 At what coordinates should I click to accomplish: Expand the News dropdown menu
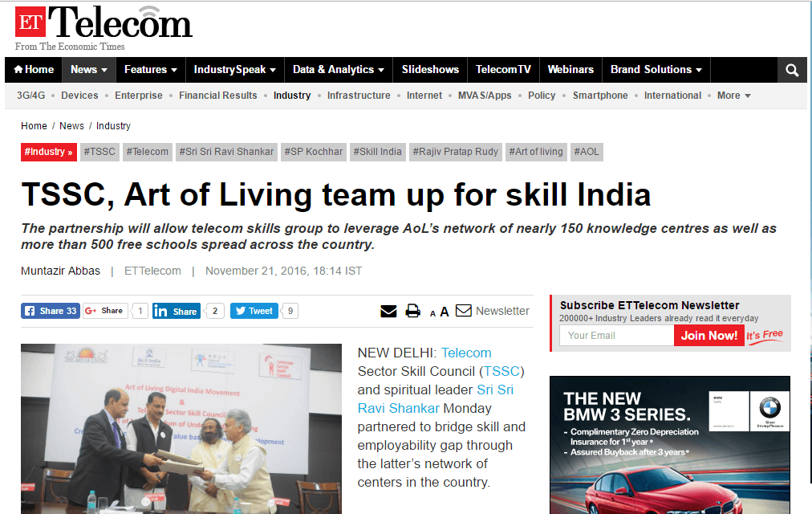89,69
